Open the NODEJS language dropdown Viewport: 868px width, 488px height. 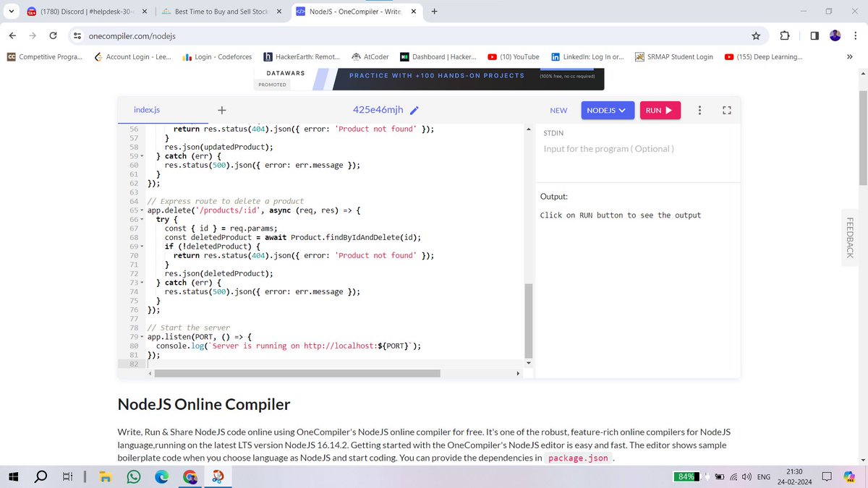608,111
